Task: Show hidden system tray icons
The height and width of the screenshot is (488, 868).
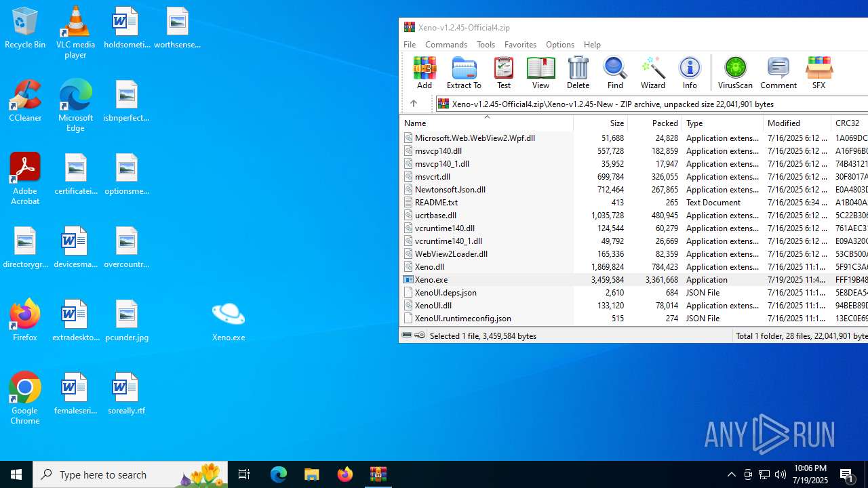Action: coord(732,474)
